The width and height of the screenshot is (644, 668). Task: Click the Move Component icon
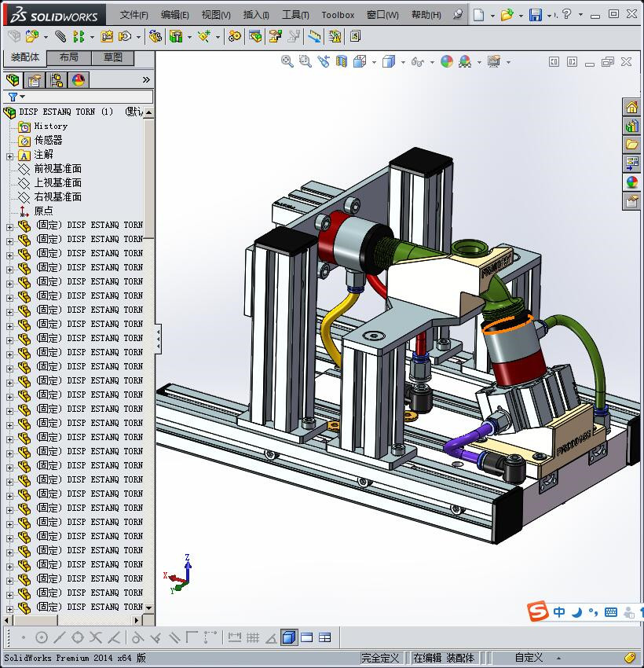[x=125, y=37]
